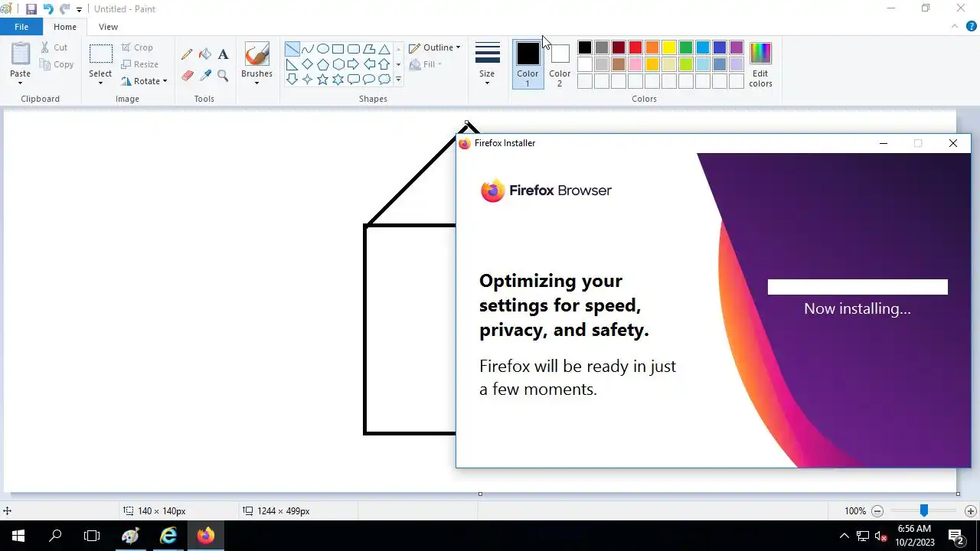980x551 pixels.
Task: Open the File menu
Action: (21, 27)
